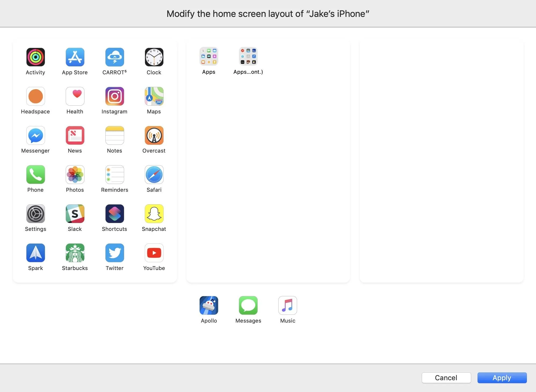
Task: Launch the Overcast podcast app
Action: tap(154, 135)
